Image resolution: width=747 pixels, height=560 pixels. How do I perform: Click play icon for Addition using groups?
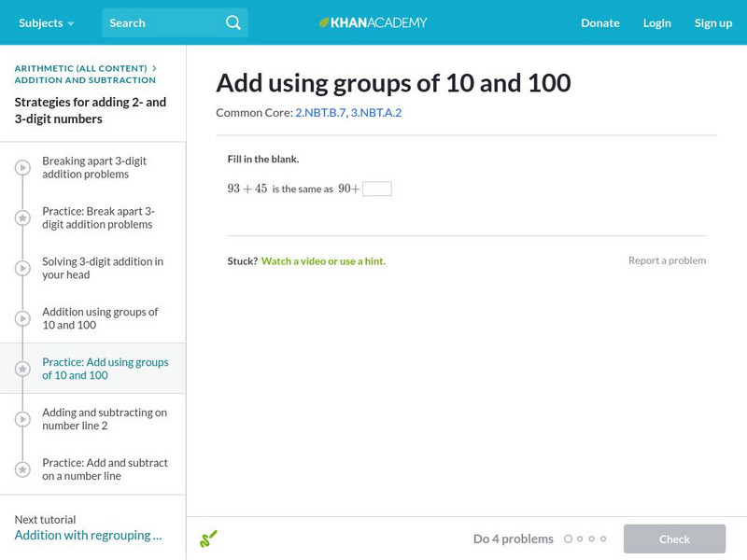click(22, 318)
